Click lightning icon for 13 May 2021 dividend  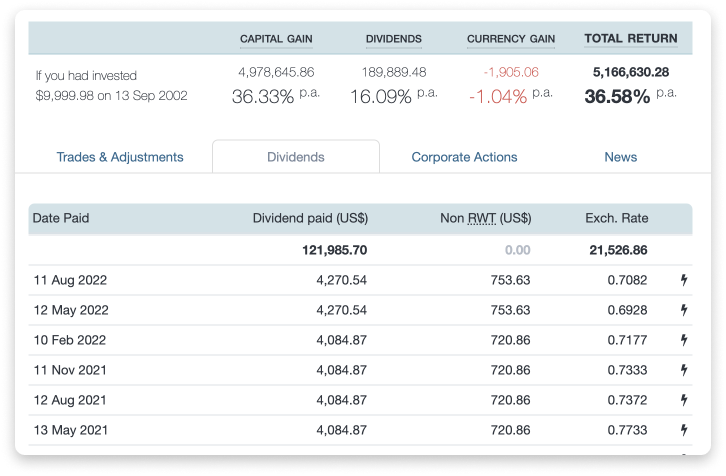tap(684, 430)
